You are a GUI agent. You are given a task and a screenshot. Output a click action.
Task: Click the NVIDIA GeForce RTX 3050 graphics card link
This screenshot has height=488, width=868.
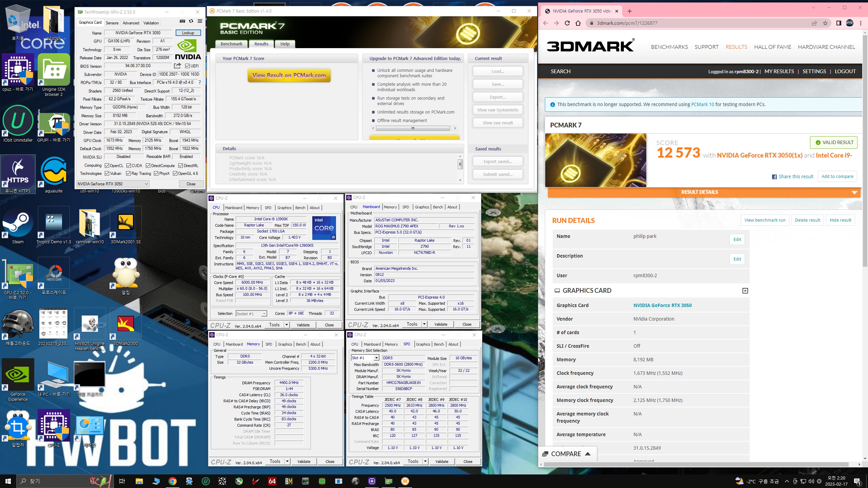662,305
